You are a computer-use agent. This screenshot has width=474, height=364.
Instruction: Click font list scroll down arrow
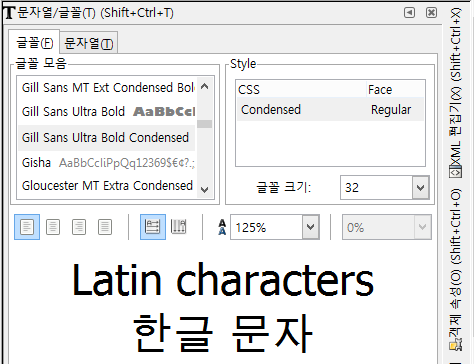[x=204, y=190]
